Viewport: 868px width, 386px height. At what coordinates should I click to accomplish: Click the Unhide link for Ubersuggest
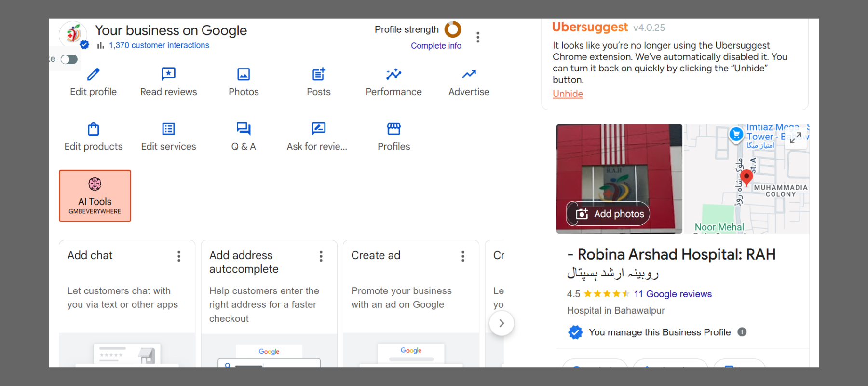point(568,94)
